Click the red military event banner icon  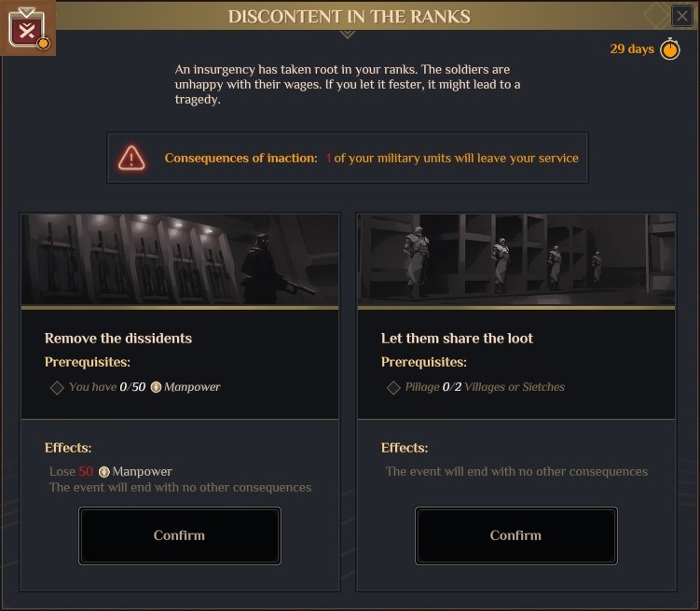coord(27,28)
